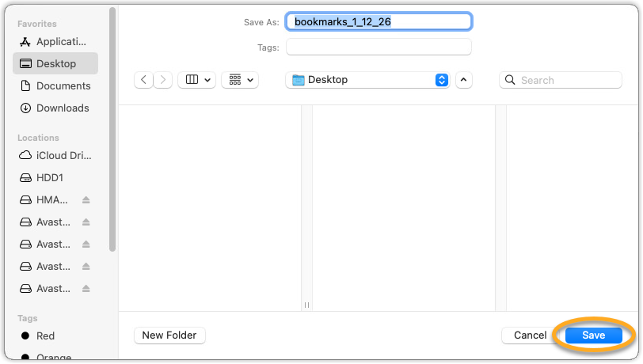Click the Save button
Image resolution: width=643 pixels, height=364 pixels.
pos(593,336)
